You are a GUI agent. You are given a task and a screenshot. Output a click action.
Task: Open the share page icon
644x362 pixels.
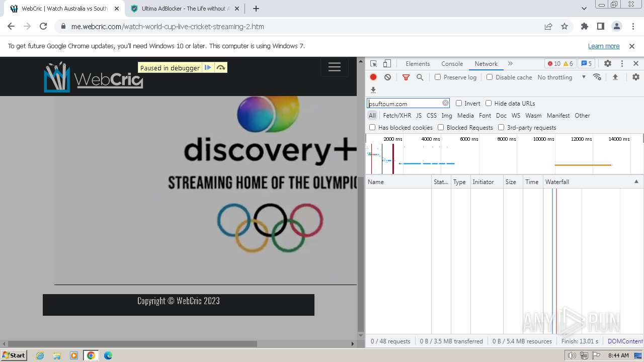click(548, 26)
